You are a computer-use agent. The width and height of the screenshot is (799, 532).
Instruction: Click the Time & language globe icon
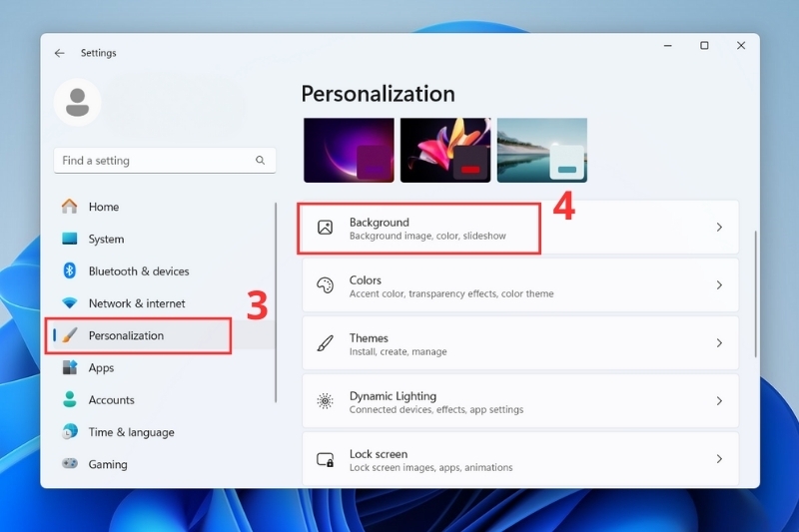pos(69,432)
